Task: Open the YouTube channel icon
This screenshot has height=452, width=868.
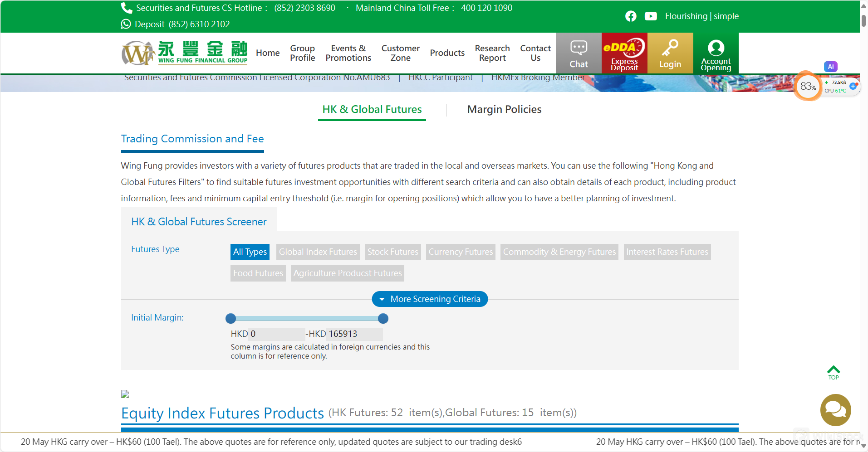Action: [x=651, y=16]
